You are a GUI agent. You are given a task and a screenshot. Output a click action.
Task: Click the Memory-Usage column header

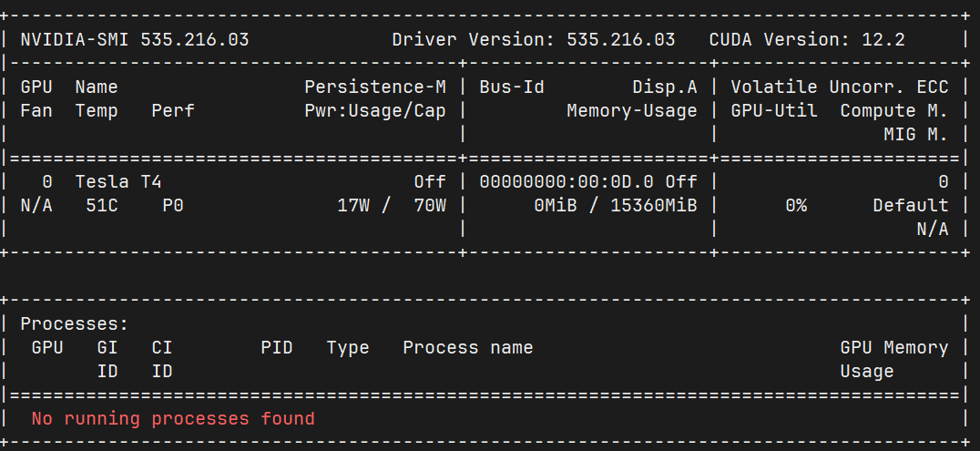click(x=632, y=111)
